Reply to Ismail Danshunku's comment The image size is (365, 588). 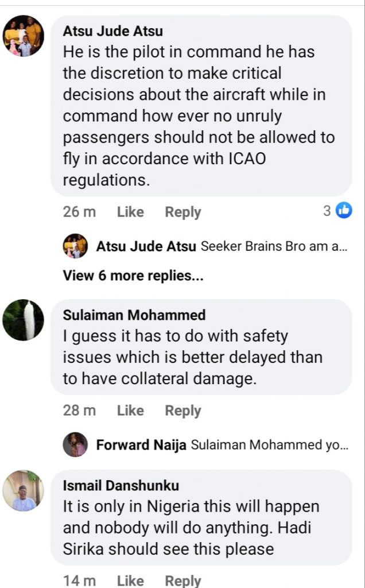[x=183, y=581]
